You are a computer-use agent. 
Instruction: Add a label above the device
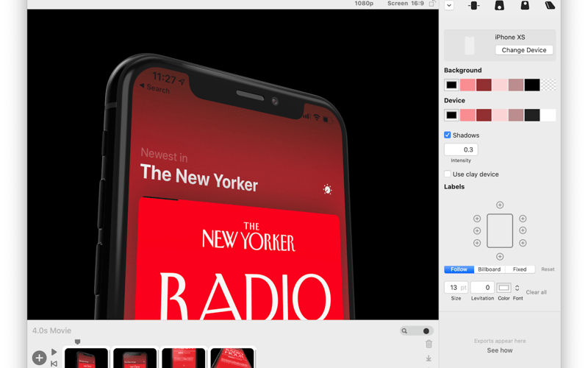point(500,205)
